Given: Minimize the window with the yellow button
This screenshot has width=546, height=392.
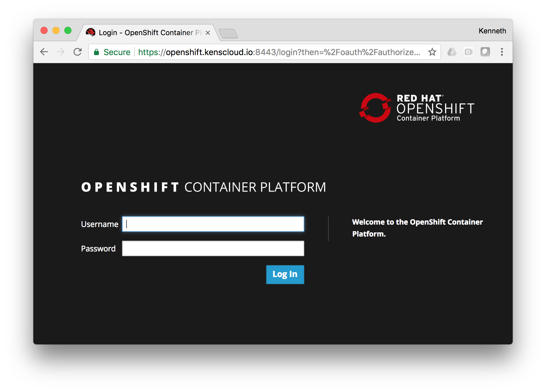Looking at the screenshot, I should tap(56, 30).
